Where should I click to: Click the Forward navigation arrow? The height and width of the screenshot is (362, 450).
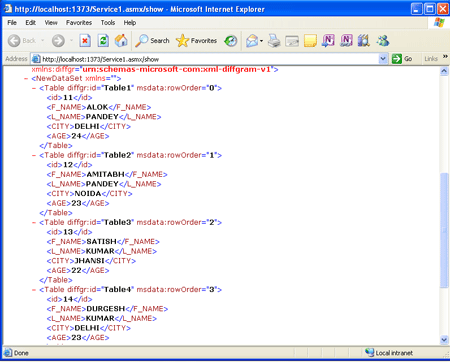[x=58, y=41]
